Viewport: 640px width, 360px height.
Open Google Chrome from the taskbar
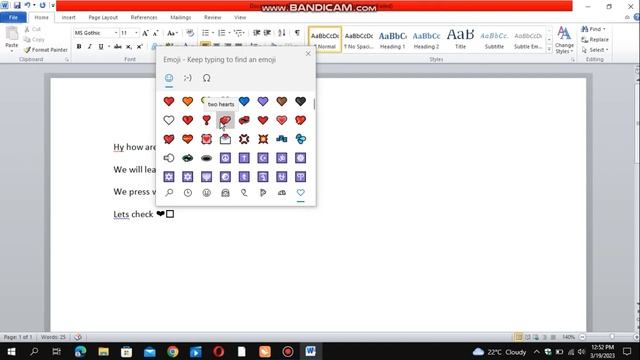[x=173, y=351]
